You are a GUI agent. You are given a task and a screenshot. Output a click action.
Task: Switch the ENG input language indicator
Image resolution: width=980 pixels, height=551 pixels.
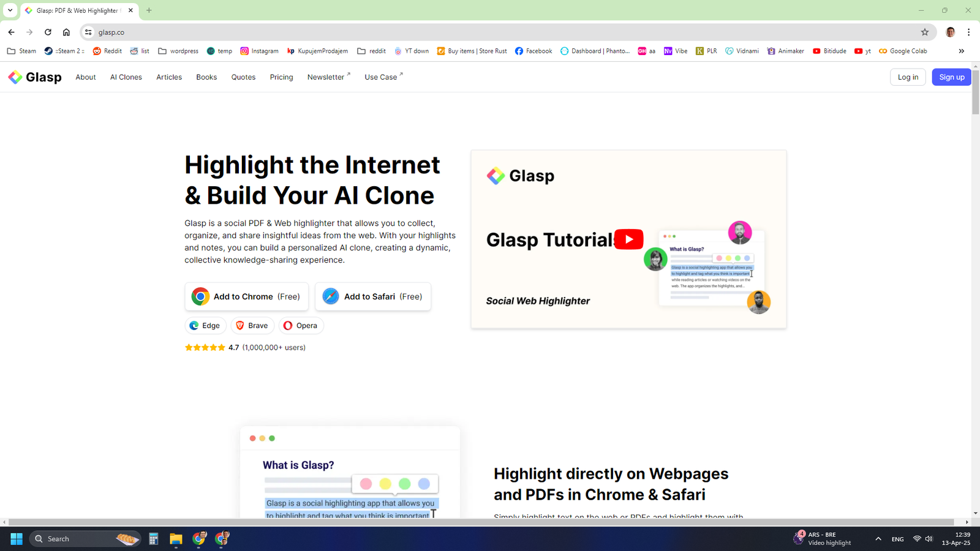click(x=898, y=539)
